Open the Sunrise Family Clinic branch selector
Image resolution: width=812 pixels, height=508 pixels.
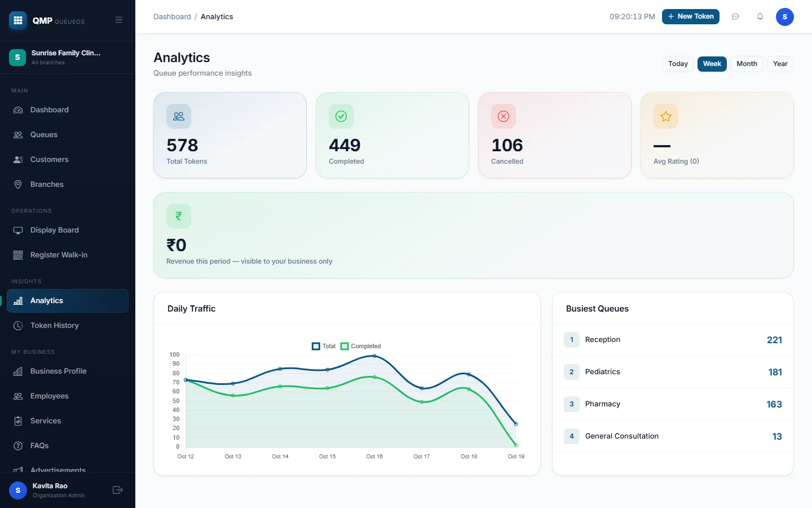pos(68,57)
